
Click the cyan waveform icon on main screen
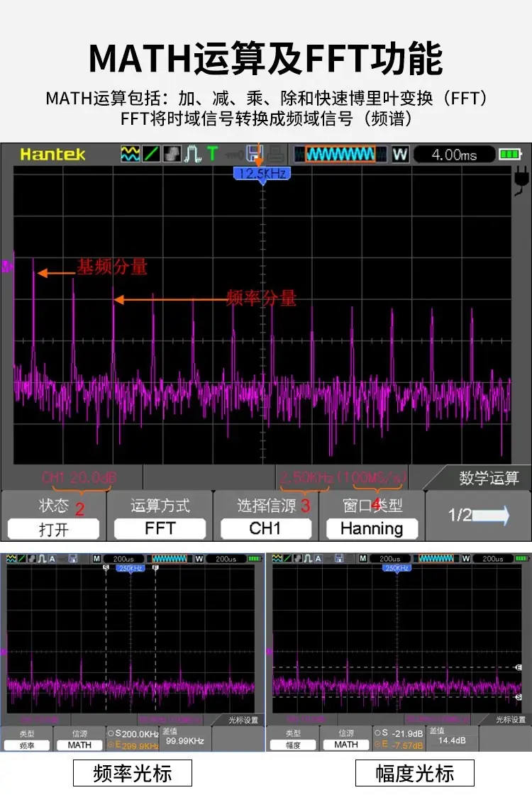(x=130, y=155)
